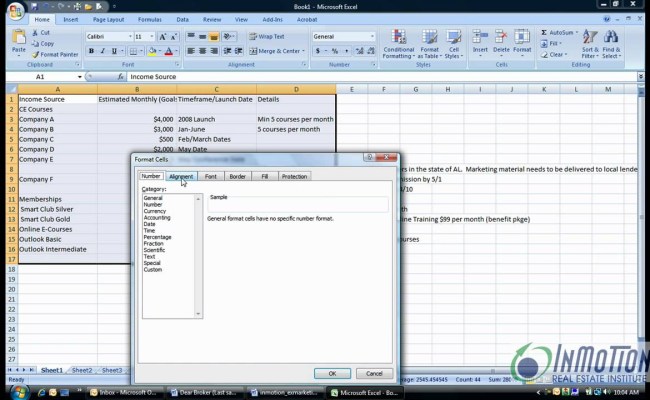Select Currency in Category list
The height and width of the screenshot is (400, 650).
point(155,211)
